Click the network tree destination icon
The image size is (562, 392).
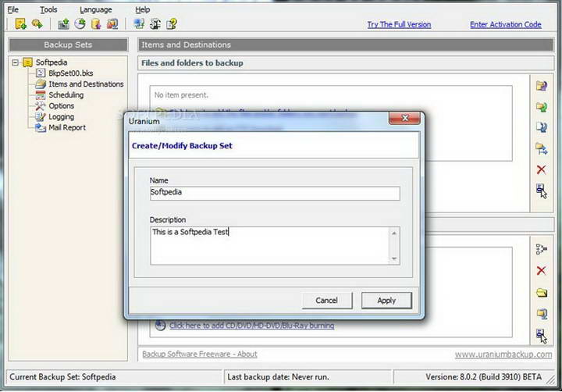click(541, 249)
